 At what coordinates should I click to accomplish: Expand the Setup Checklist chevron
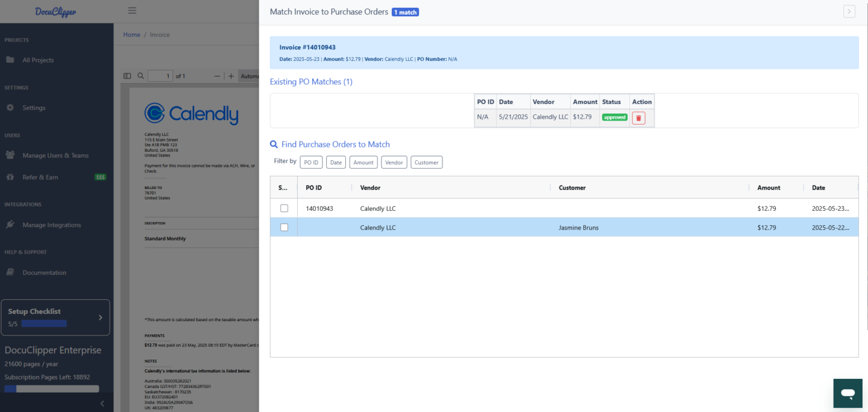[100, 317]
